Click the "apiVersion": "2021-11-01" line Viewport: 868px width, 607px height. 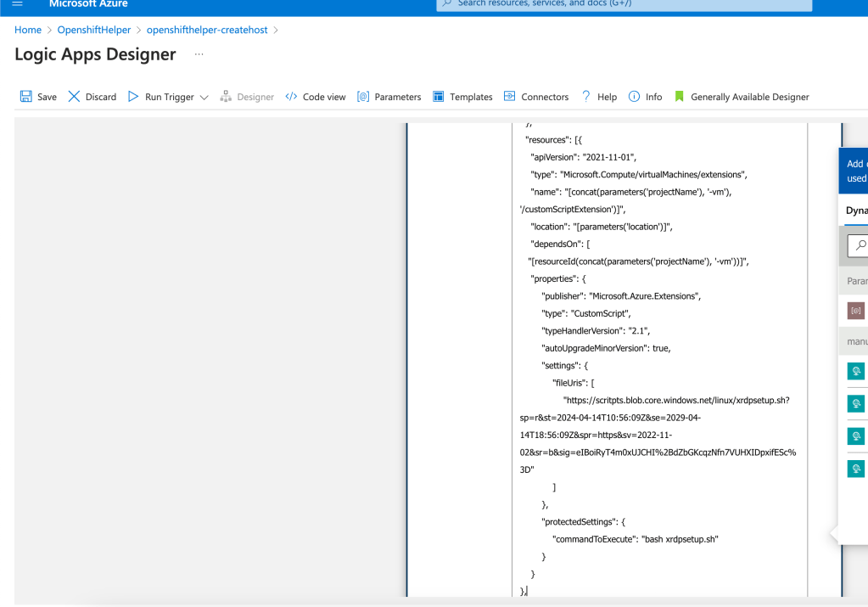584,157
